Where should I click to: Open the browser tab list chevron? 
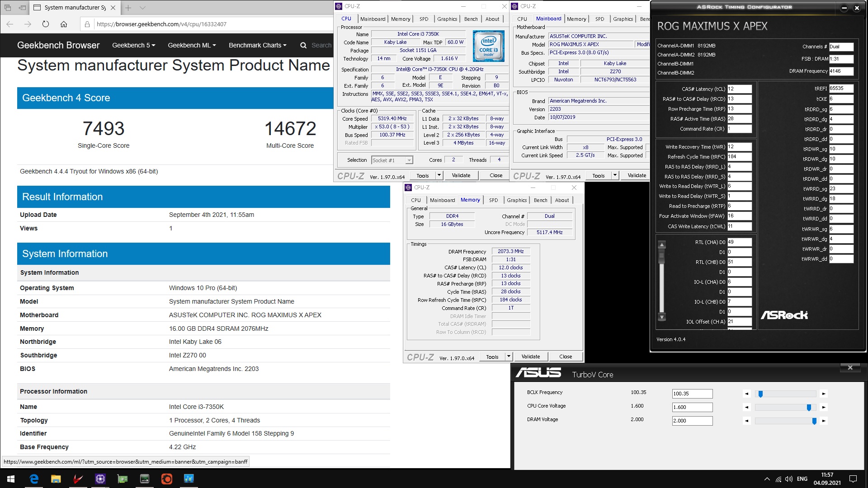[x=142, y=8]
